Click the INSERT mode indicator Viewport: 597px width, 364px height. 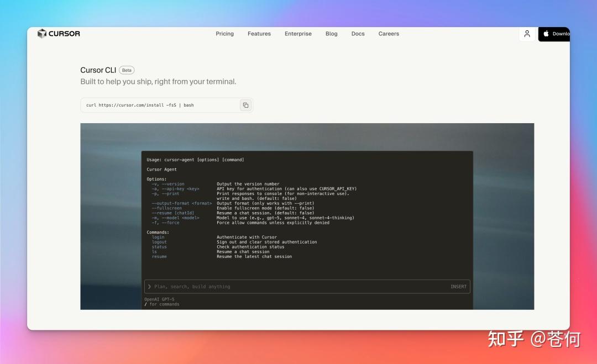coord(458,287)
